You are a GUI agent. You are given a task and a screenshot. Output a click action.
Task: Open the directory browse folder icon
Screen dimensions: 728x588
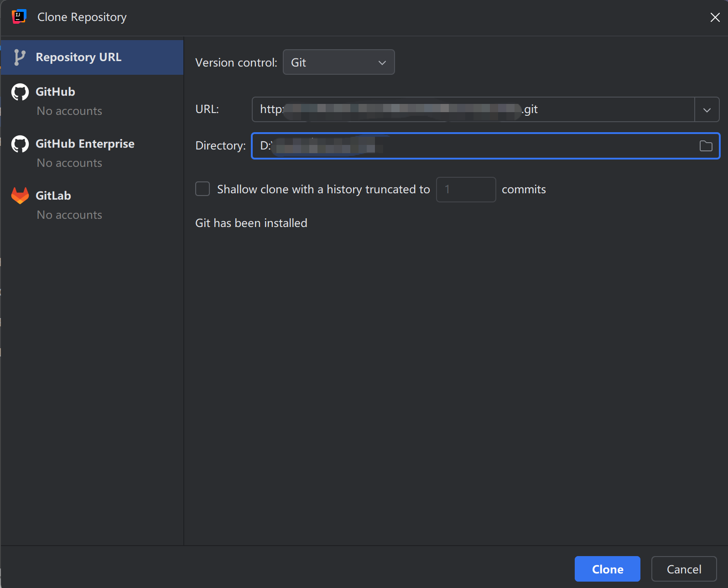point(706,146)
